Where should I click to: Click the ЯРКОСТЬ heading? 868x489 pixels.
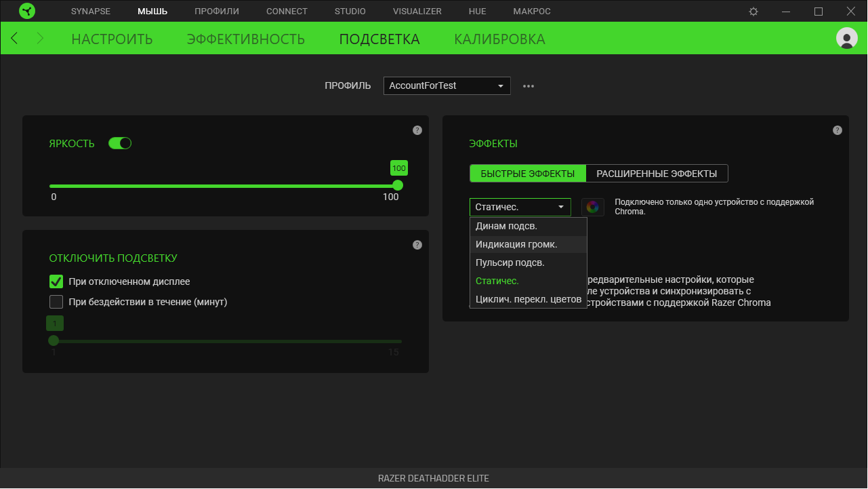pyautogui.click(x=72, y=144)
